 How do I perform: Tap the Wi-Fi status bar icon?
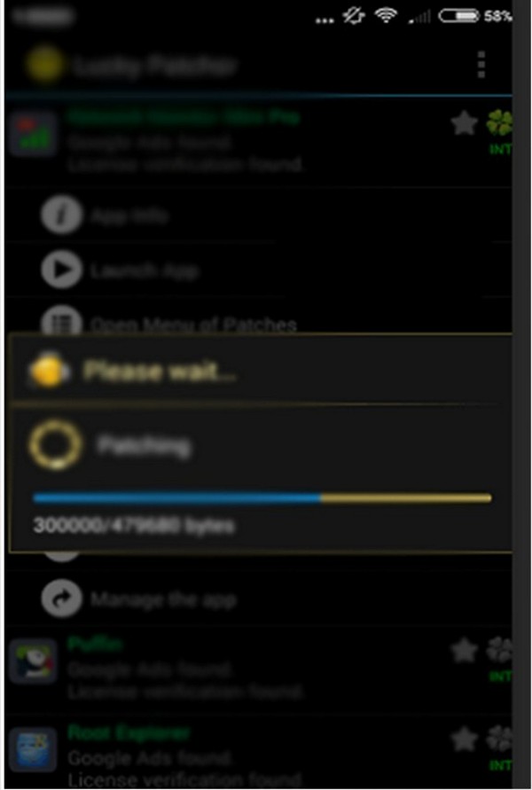pos(387,16)
